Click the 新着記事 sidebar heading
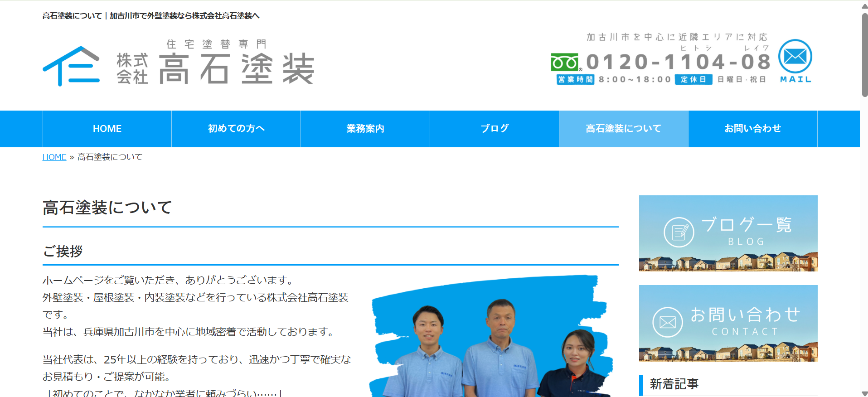Screen dimensions: 868x397 pos(674,384)
